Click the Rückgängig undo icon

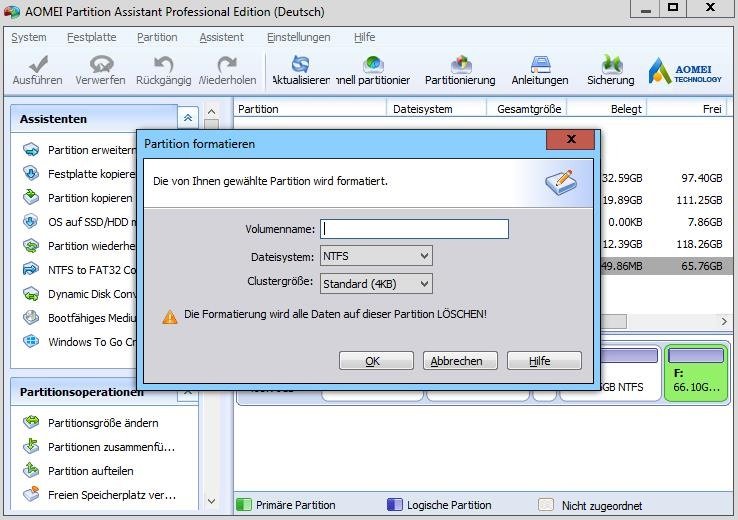pos(163,64)
